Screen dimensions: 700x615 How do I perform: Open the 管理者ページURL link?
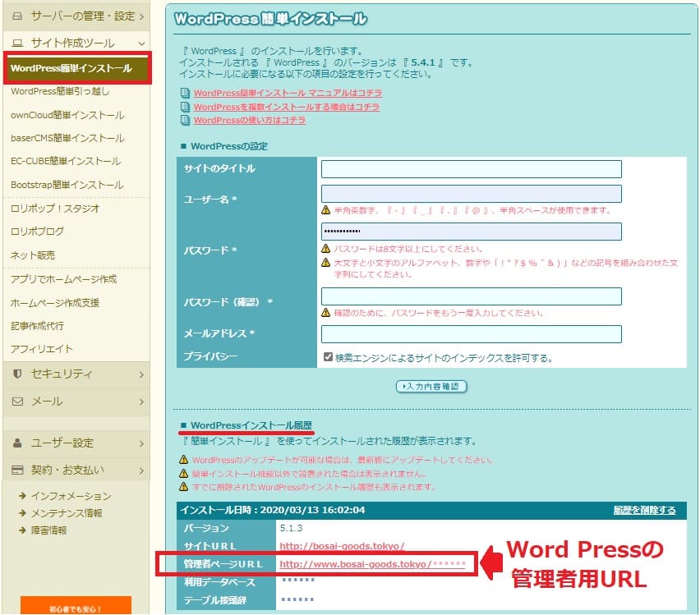pos(373,564)
